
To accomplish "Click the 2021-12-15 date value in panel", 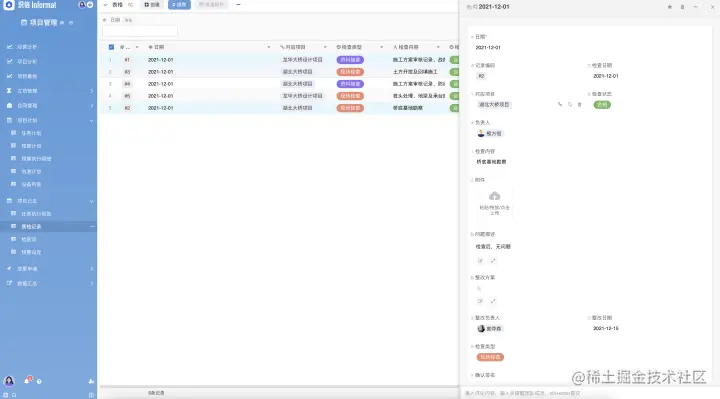I will (606, 328).
